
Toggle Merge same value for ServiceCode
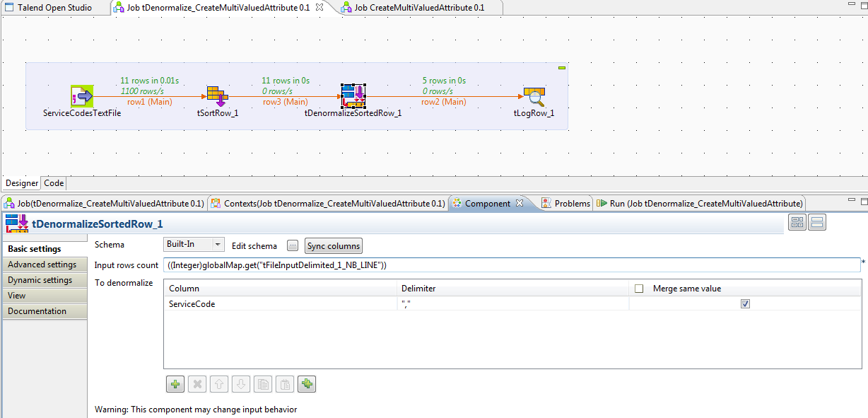tap(745, 303)
